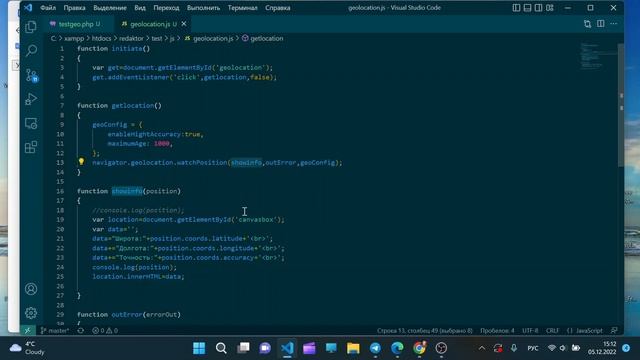Open the Manage gear icon
The height and width of the screenshot is (360, 640).
coord(31,313)
